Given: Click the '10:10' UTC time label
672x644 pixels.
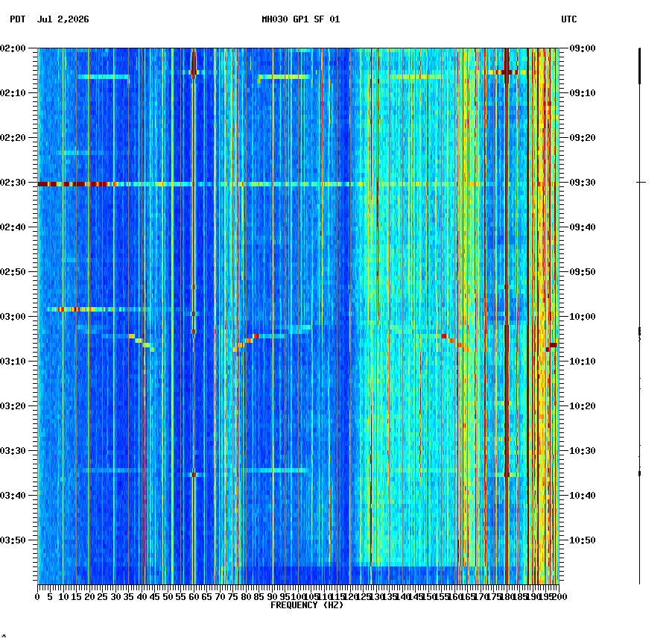Looking at the screenshot, I should click(x=583, y=361).
